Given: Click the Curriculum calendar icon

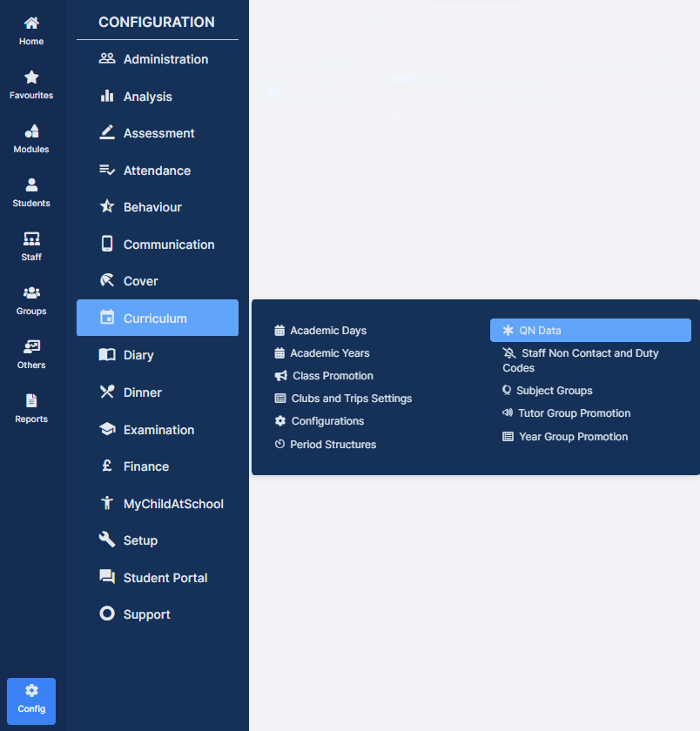Looking at the screenshot, I should [107, 318].
